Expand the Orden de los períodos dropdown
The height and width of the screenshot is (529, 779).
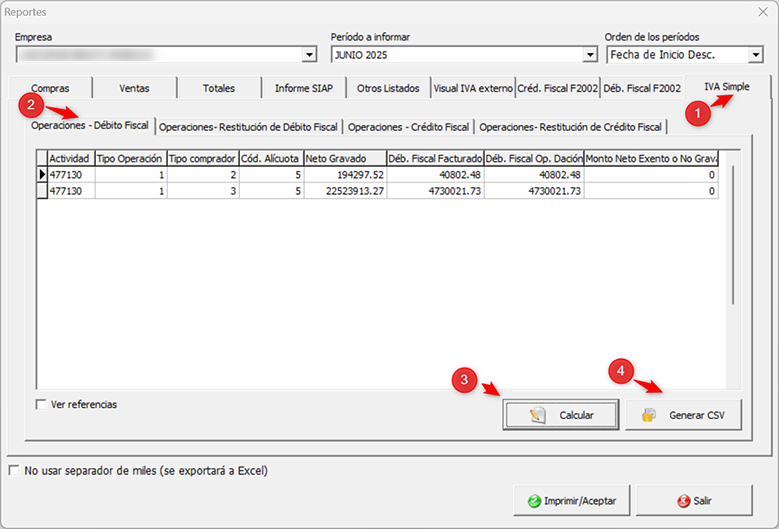(x=755, y=55)
